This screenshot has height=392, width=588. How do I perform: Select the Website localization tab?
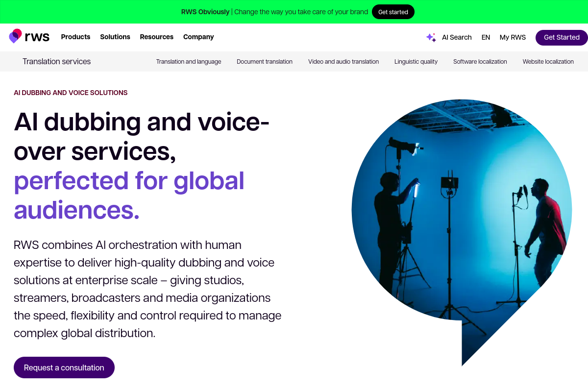tap(548, 61)
